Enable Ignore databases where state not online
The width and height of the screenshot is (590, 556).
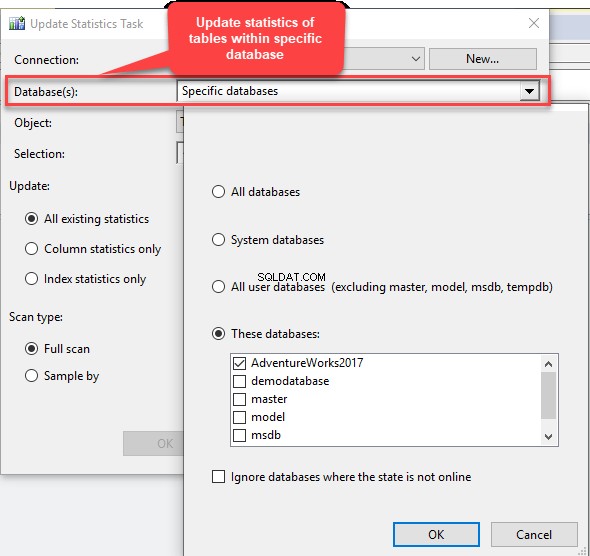click(x=218, y=477)
